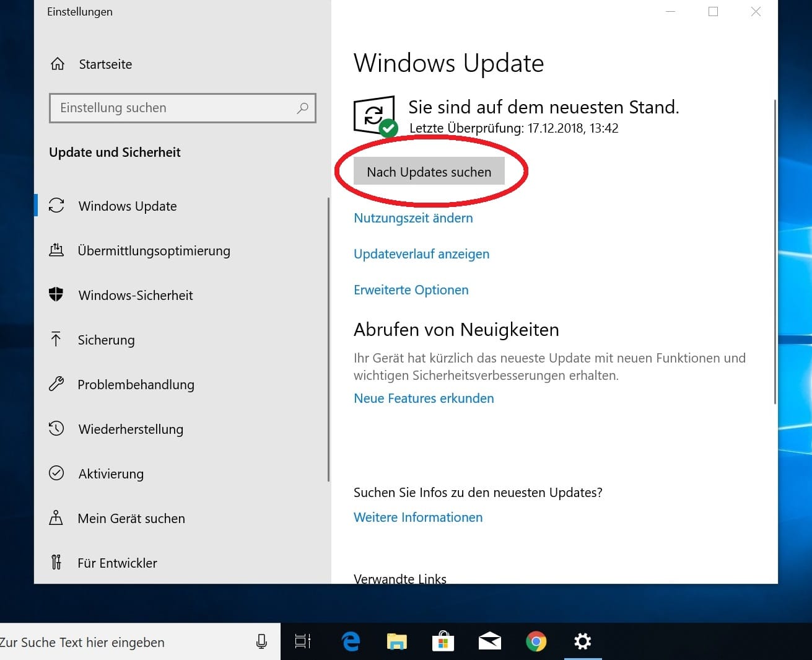Click Nach Updates suchen button
Image resolution: width=812 pixels, height=660 pixels.
coord(429,172)
